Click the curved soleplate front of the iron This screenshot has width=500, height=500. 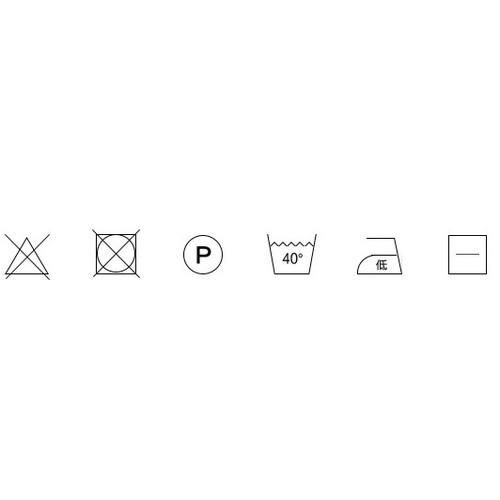click(362, 264)
